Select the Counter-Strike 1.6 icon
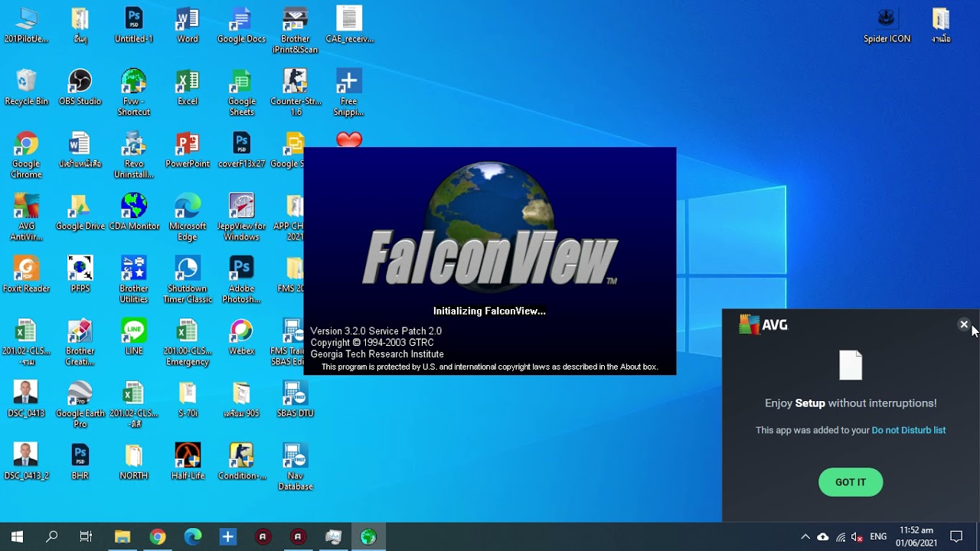This screenshot has width=980, height=551. point(295,92)
